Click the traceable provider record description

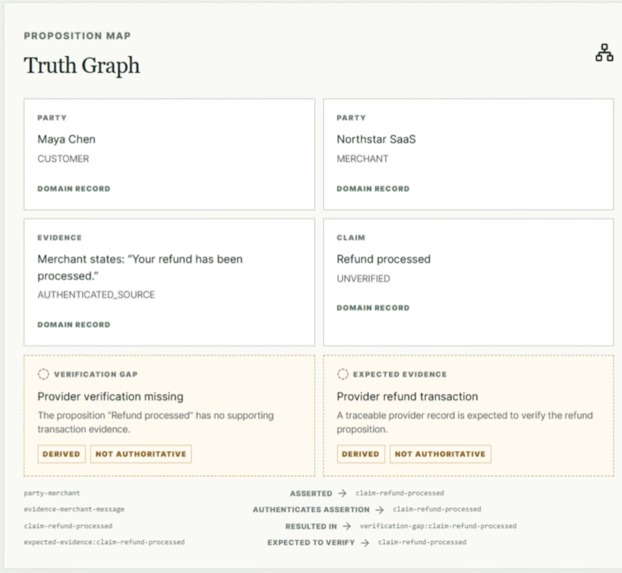[465, 422]
